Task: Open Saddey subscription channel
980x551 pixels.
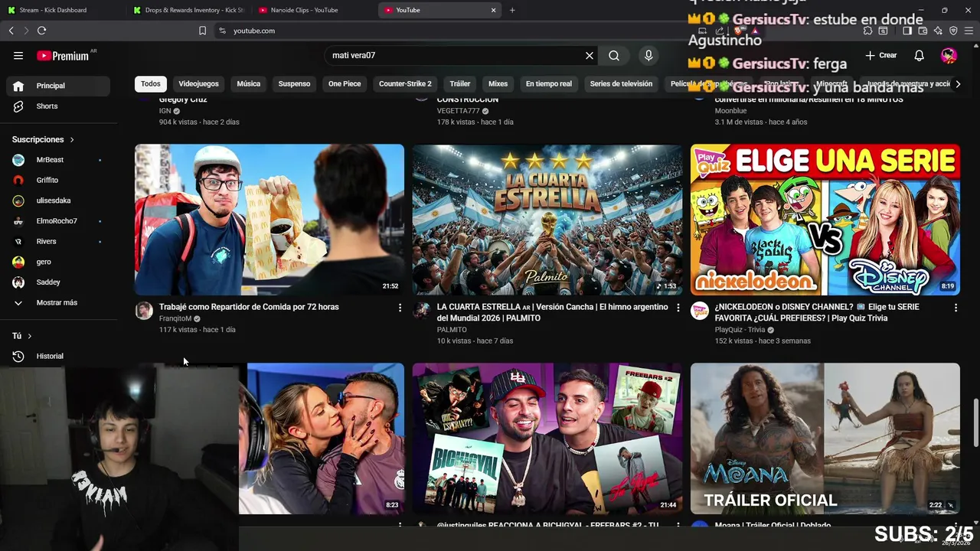Action: (60, 282)
